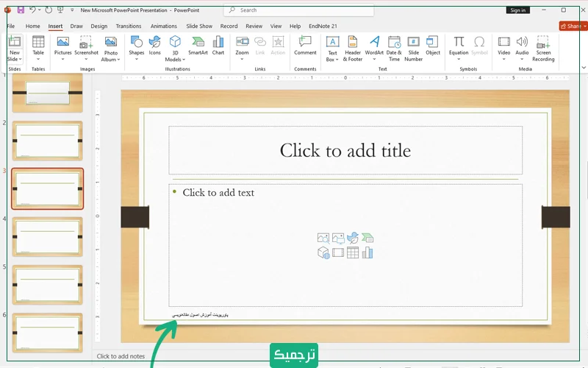Insert Date & Time

(394, 49)
